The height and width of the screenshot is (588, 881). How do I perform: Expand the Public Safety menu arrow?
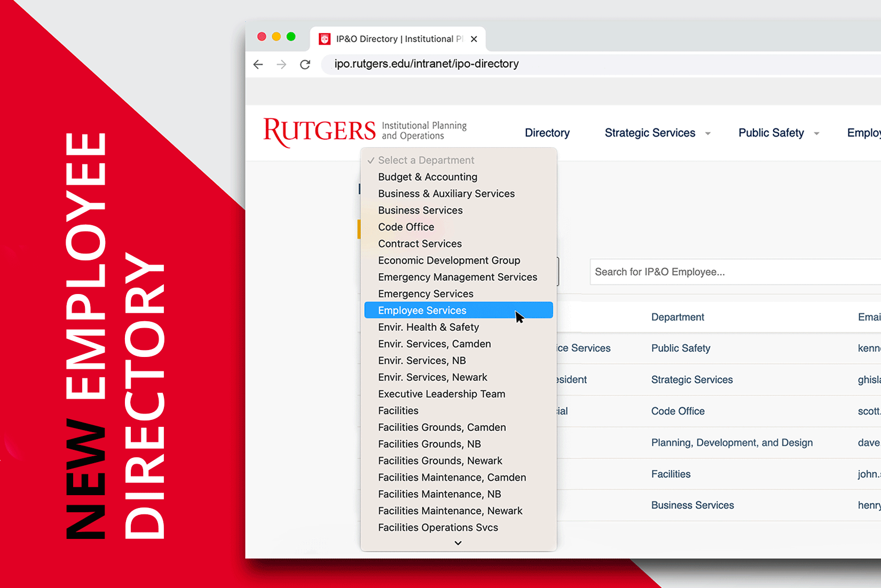click(816, 133)
